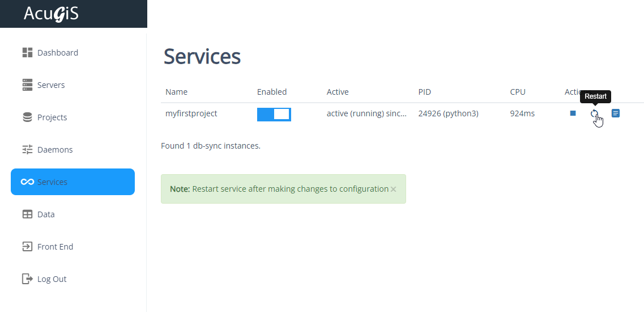Click the myfirstproject service name

pos(191,113)
